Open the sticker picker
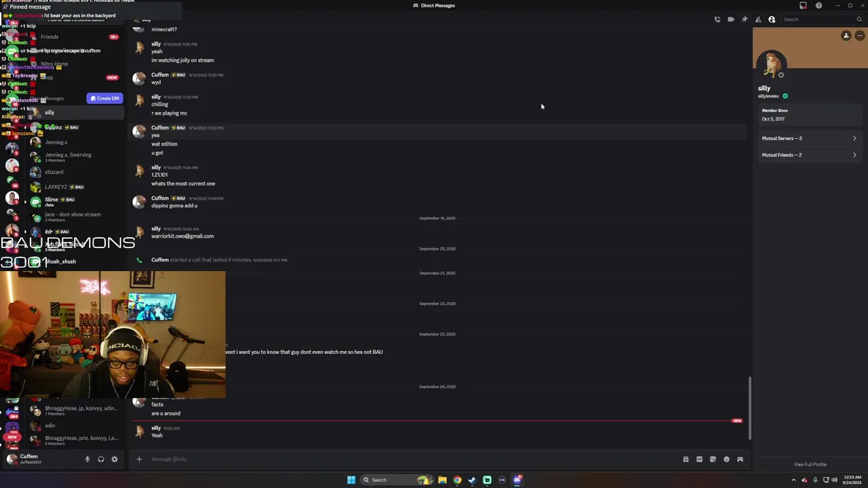The width and height of the screenshot is (868, 488). [713, 460]
